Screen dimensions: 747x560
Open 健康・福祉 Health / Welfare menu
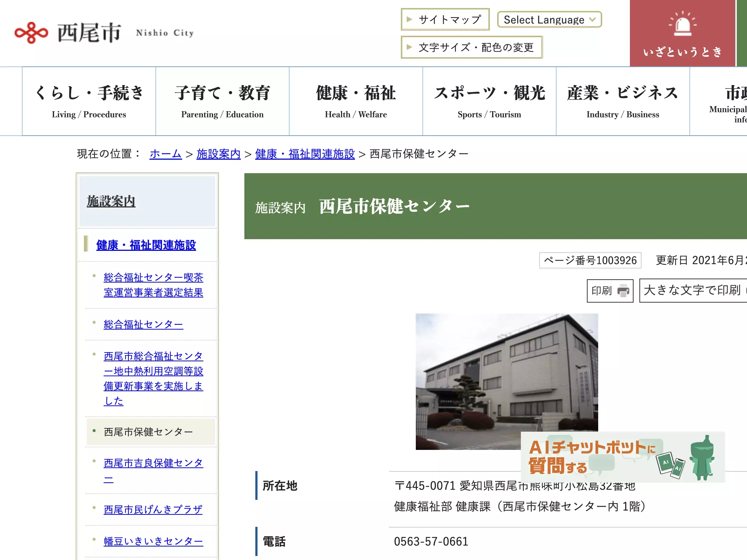[x=356, y=101]
